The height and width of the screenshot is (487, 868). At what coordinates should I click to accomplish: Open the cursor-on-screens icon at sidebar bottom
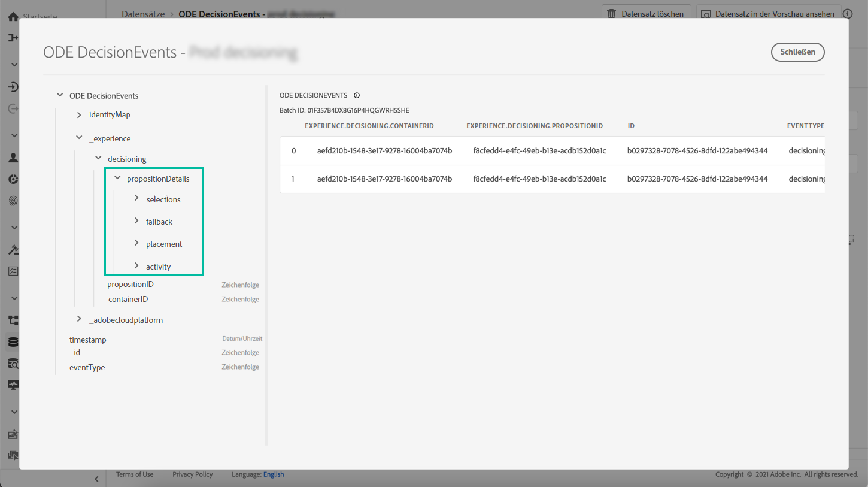click(x=13, y=455)
